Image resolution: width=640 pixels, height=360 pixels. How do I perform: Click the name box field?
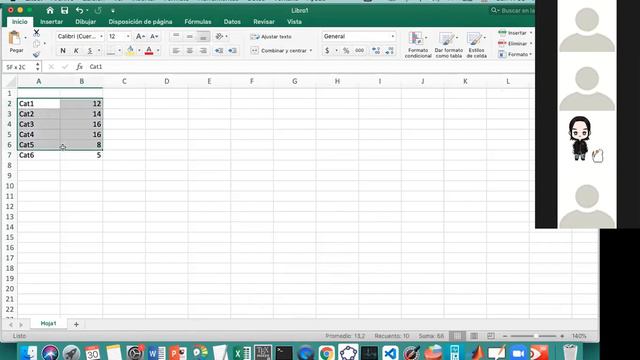[x=19, y=67]
